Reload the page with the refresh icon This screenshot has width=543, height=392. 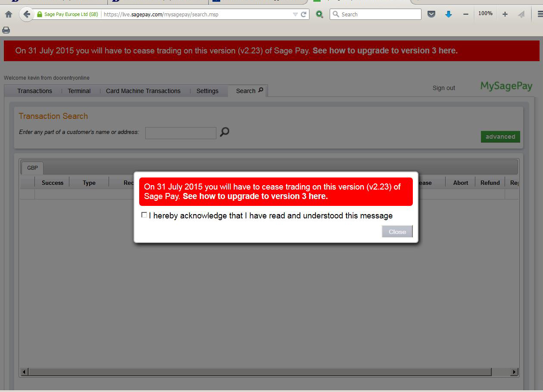click(x=303, y=14)
